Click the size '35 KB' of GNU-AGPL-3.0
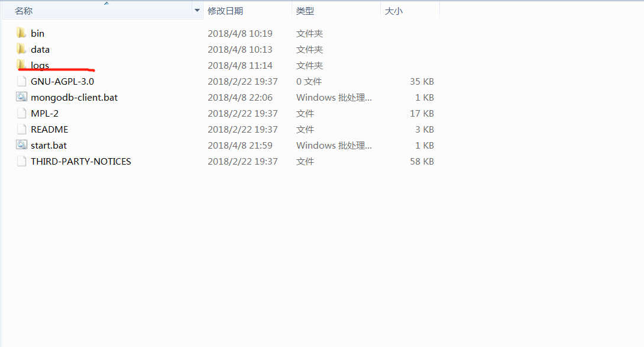This screenshot has width=644, height=347. pos(422,81)
